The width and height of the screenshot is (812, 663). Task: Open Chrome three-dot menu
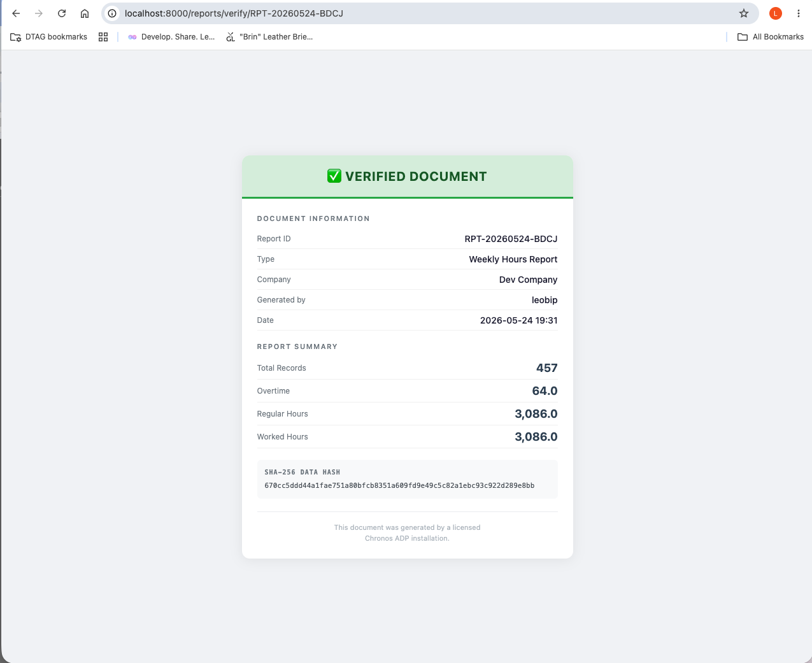tap(799, 13)
